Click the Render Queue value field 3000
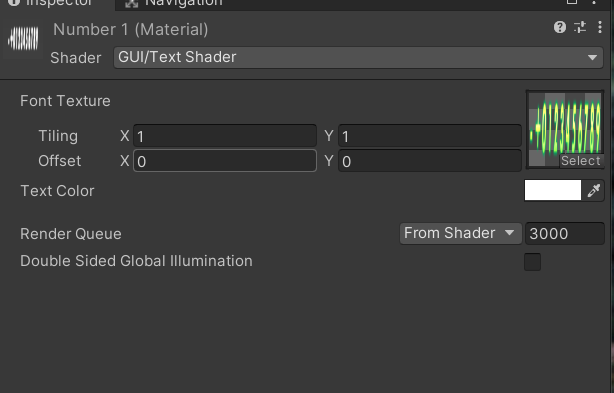 pyautogui.click(x=565, y=233)
